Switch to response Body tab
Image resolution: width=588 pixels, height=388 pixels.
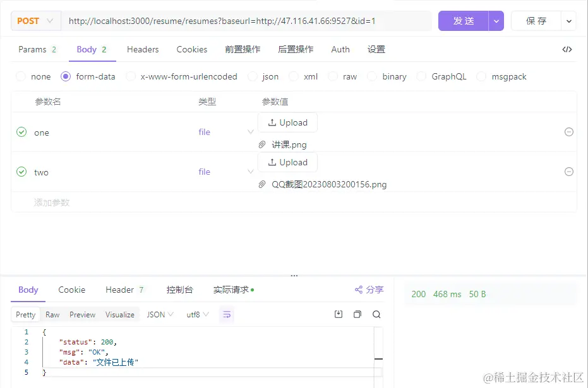coord(28,290)
